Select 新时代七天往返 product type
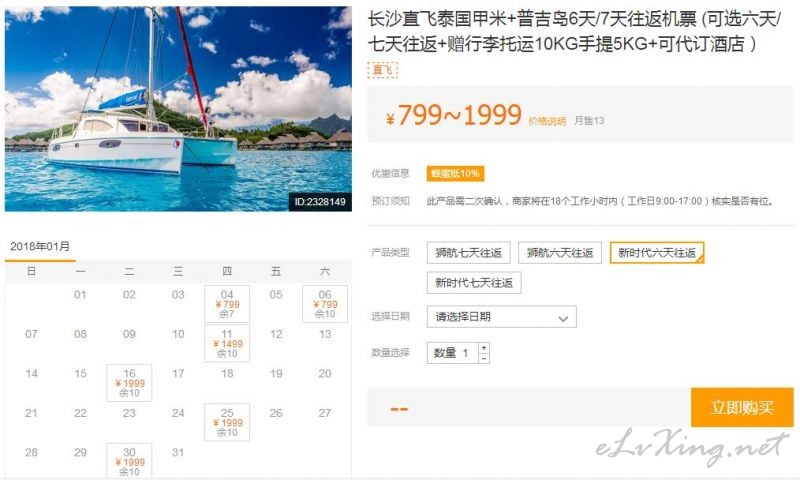This screenshot has height=480, width=800. click(474, 283)
